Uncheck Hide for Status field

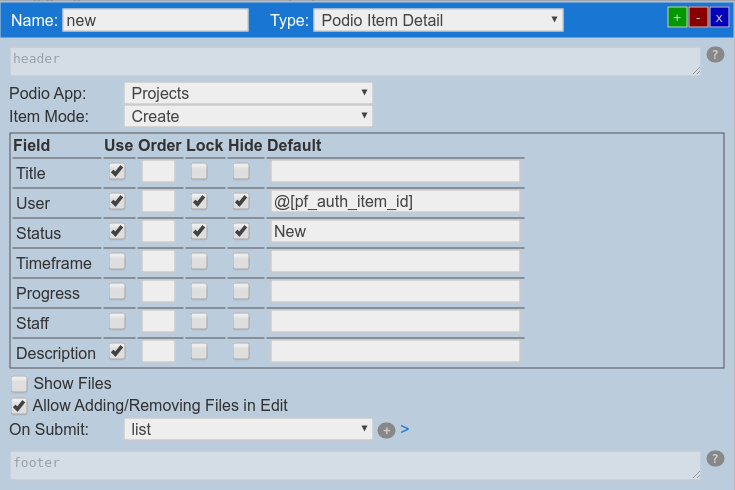pos(241,231)
